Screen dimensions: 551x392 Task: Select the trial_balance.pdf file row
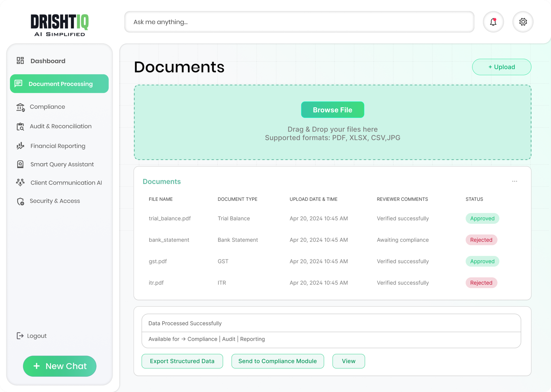tap(170, 218)
